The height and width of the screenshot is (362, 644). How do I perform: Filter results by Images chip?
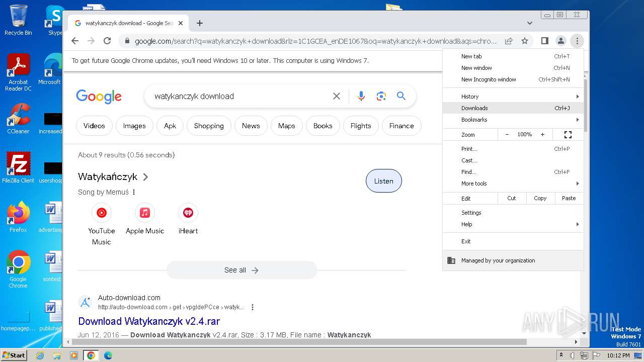pos(134,126)
